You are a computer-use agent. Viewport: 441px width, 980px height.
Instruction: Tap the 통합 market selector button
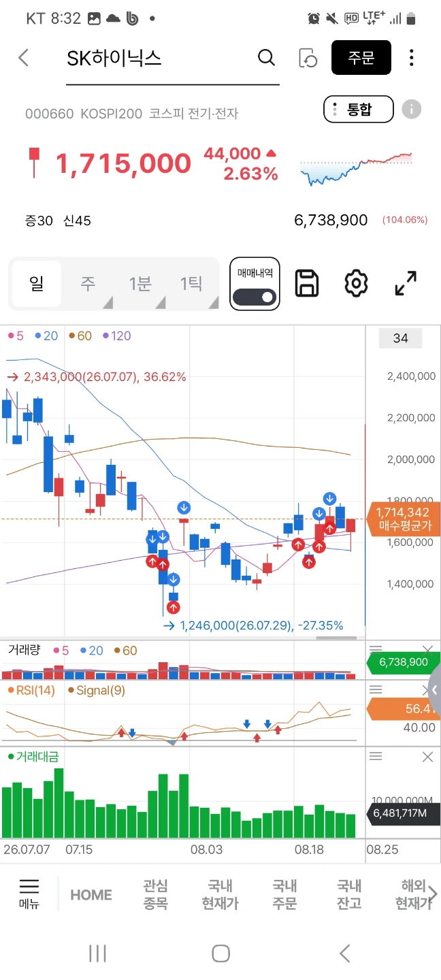tap(358, 109)
